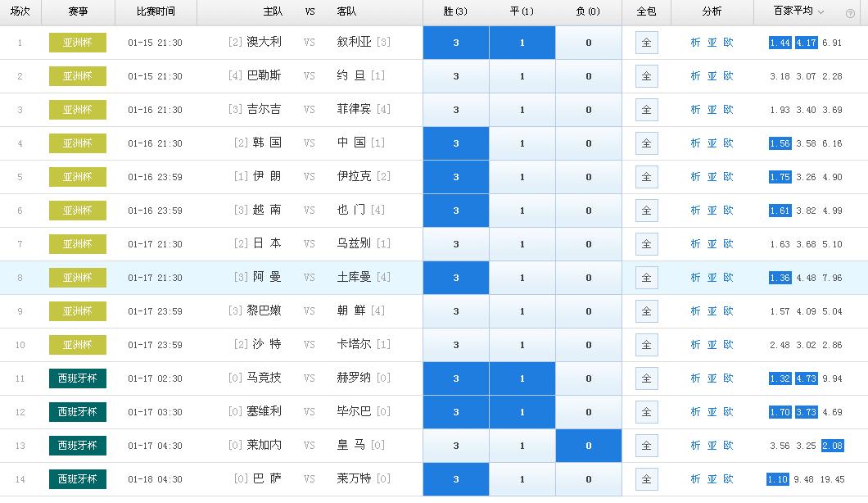Click home team 巴萨
The height and width of the screenshot is (503, 868).
[267, 478]
